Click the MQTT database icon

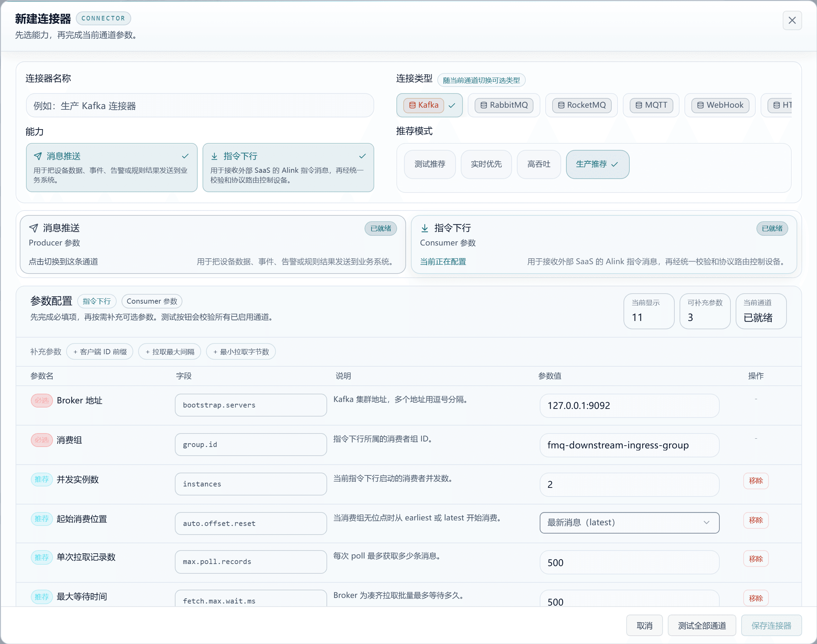[639, 105]
